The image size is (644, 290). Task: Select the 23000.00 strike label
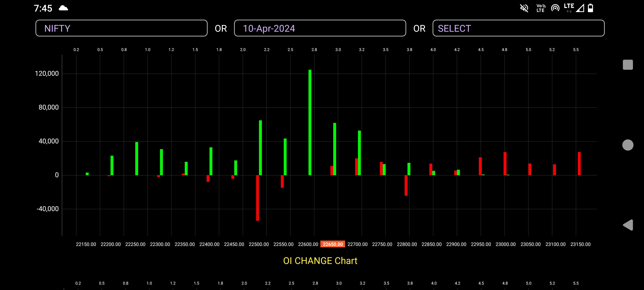pyautogui.click(x=506, y=244)
